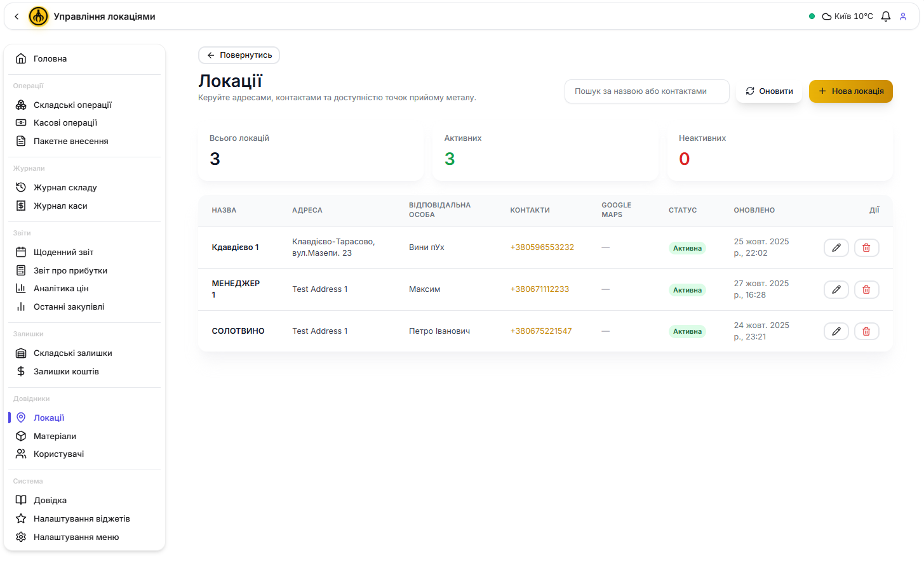Go to Матеріали in sidebar
This screenshot has height=566, width=924.
click(55, 436)
